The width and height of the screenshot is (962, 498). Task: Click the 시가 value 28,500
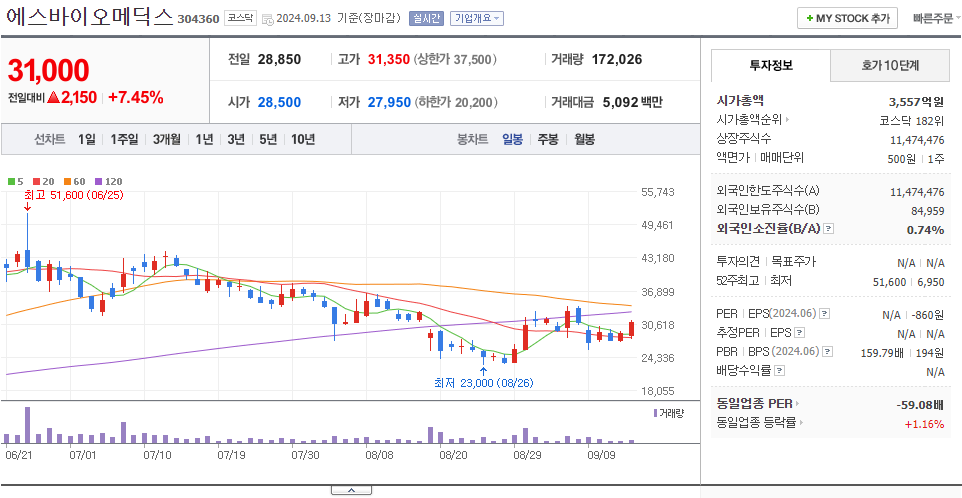pyautogui.click(x=279, y=102)
